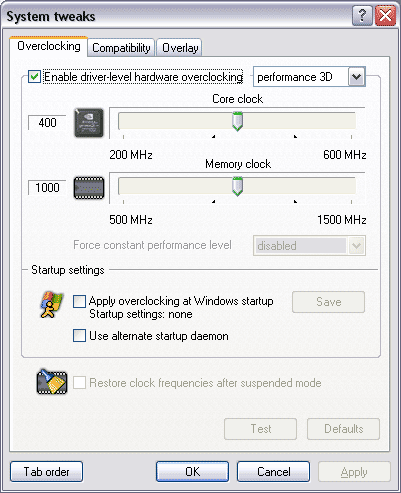Close the System tweaks dialog
The width and height of the screenshot is (401, 493).
(385, 16)
